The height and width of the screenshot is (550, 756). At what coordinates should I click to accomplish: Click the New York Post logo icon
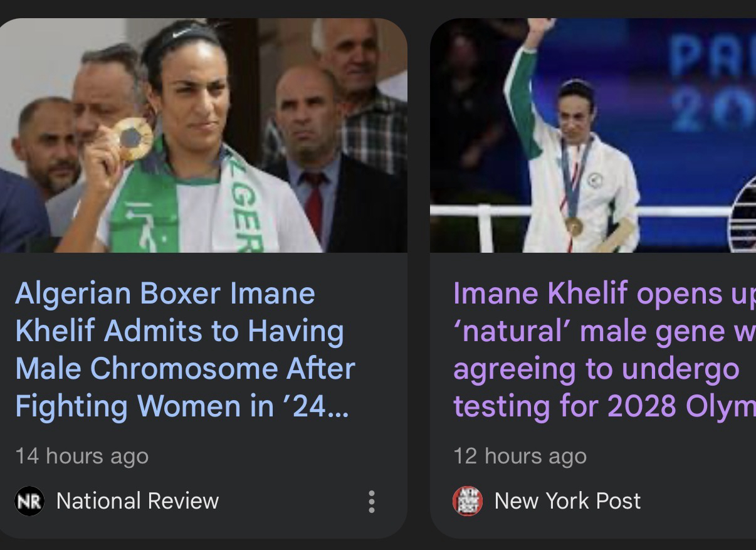pyautogui.click(x=467, y=501)
